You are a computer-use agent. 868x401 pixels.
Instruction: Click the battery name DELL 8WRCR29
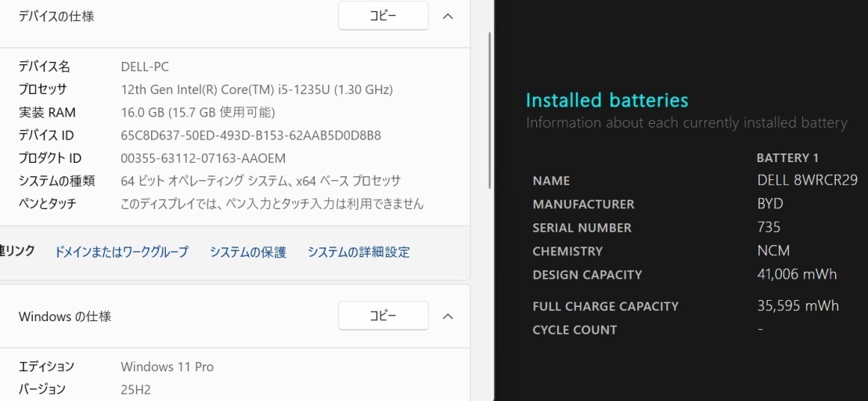coord(807,181)
